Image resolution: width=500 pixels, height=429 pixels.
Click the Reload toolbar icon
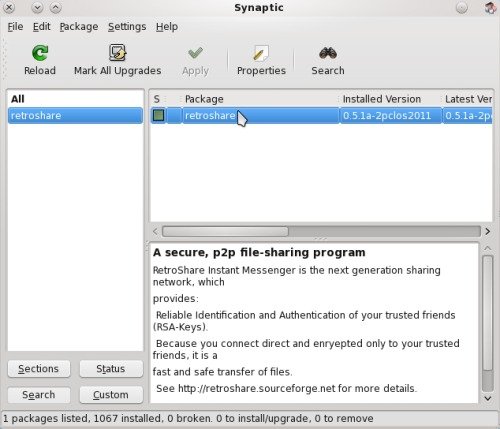pyautogui.click(x=40, y=53)
